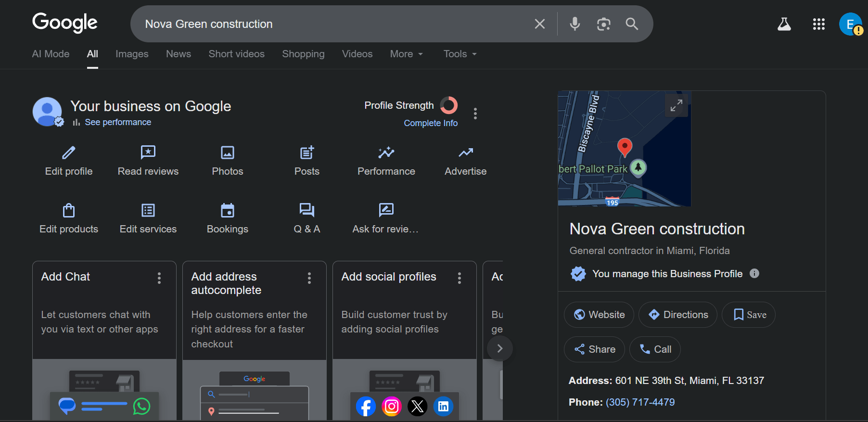Click the Google logo
The image size is (868, 422).
click(65, 23)
